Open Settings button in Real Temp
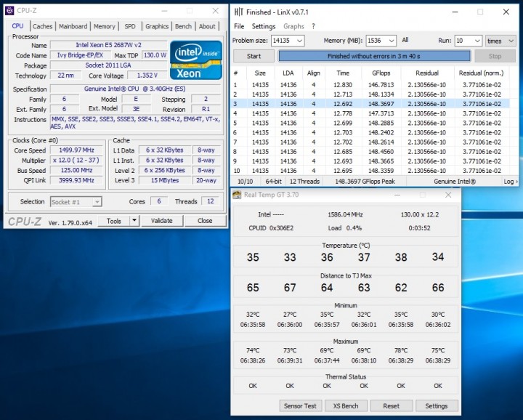523x420 pixels. tap(437, 406)
